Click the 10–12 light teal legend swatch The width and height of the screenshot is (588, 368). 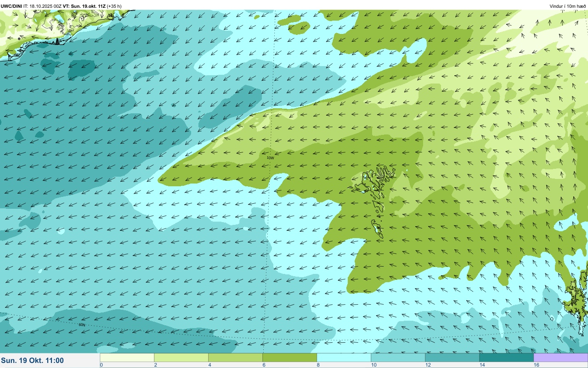coord(398,357)
